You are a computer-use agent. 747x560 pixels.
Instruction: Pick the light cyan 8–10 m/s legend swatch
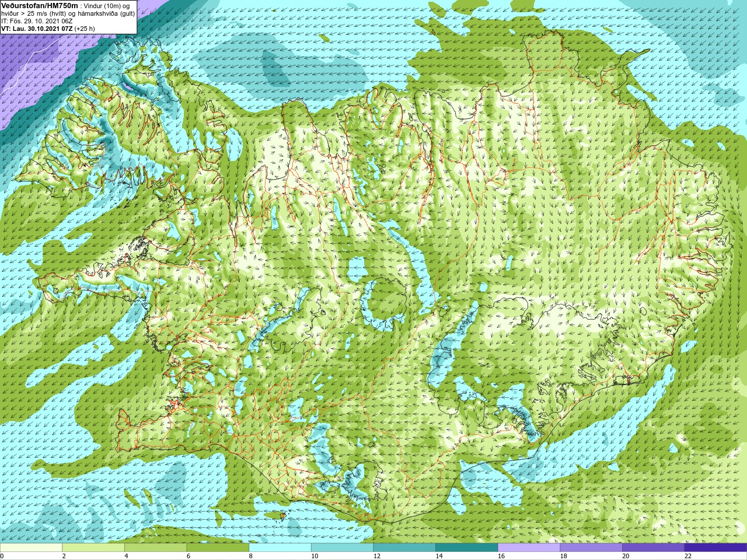click(280, 548)
